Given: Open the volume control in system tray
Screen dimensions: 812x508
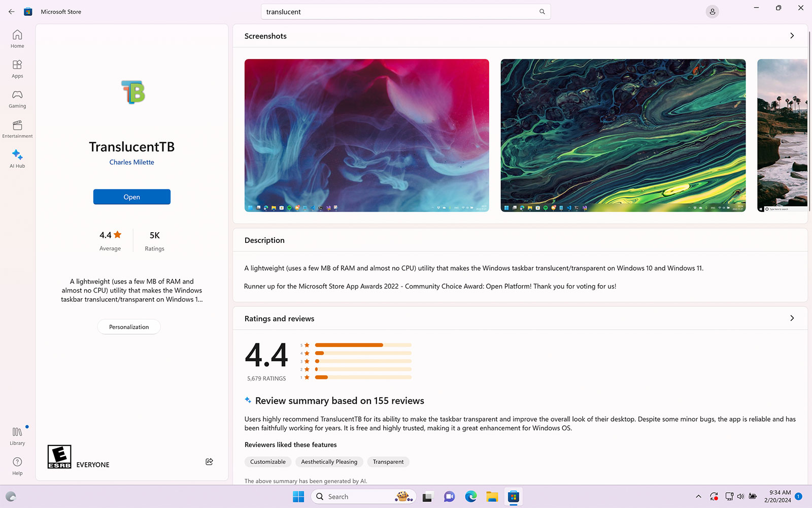Looking at the screenshot, I should [740, 496].
